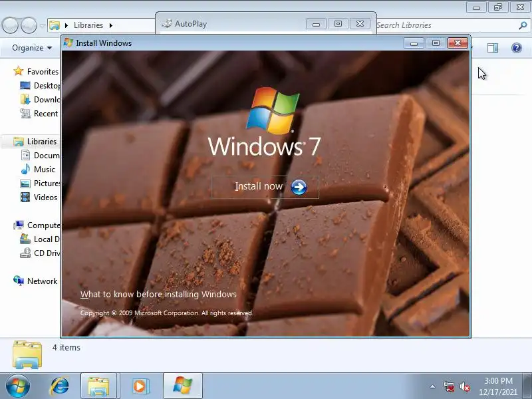
Task: Show hidden tray icons arrow
Action: pyautogui.click(x=432, y=386)
